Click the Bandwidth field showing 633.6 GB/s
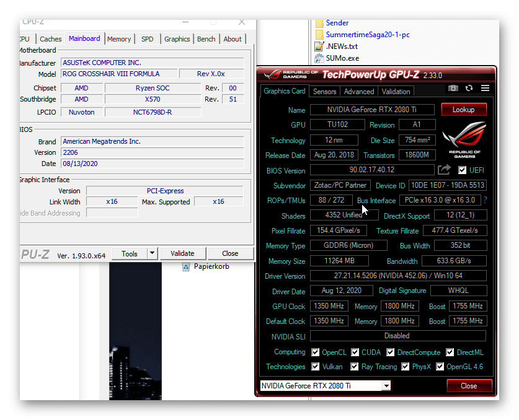This screenshot has width=519, height=420. pyautogui.click(x=454, y=261)
